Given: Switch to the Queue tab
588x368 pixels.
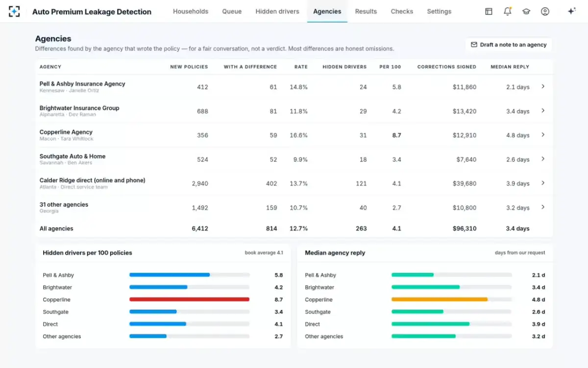Looking at the screenshot, I should click(232, 11).
